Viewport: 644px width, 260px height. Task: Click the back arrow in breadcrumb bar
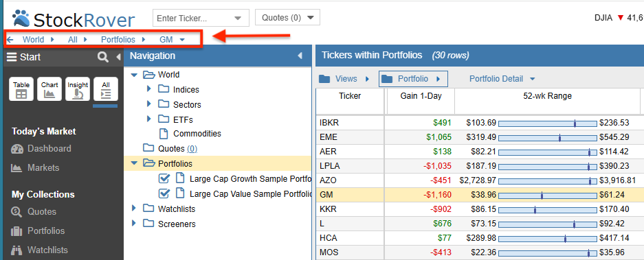pyautogui.click(x=10, y=40)
